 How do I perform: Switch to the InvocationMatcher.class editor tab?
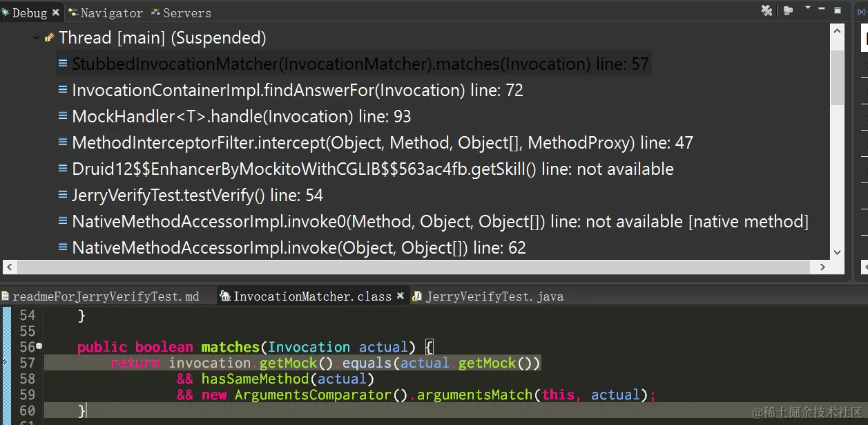312,296
